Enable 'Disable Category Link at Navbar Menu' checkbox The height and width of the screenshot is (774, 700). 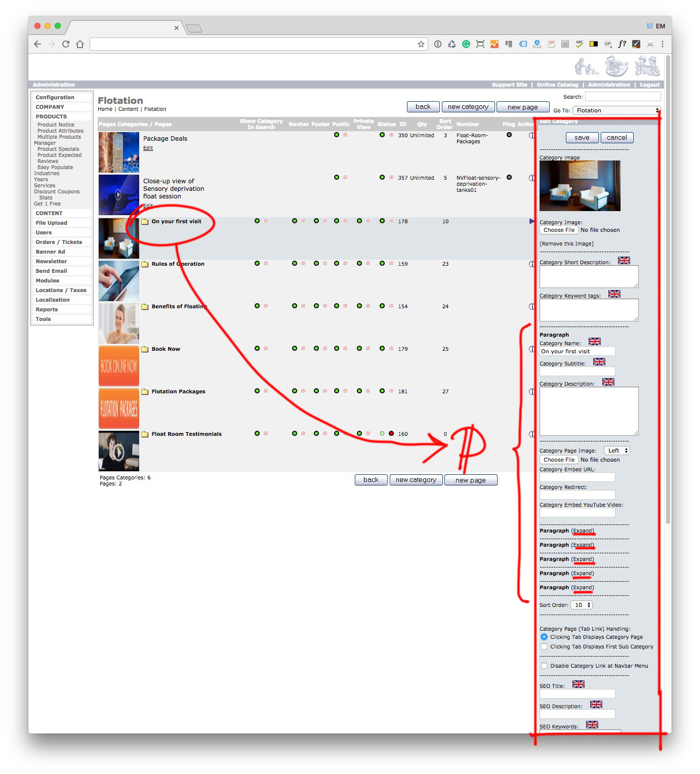pos(544,666)
